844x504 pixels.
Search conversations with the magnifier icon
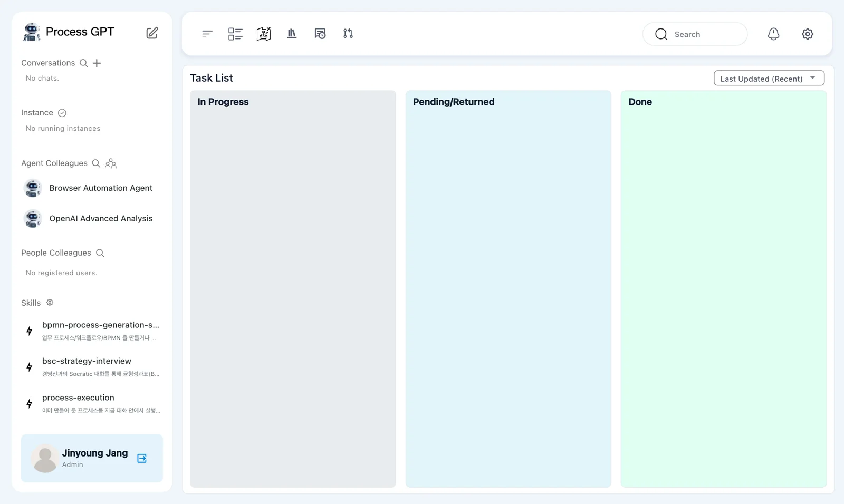[x=84, y=63]
